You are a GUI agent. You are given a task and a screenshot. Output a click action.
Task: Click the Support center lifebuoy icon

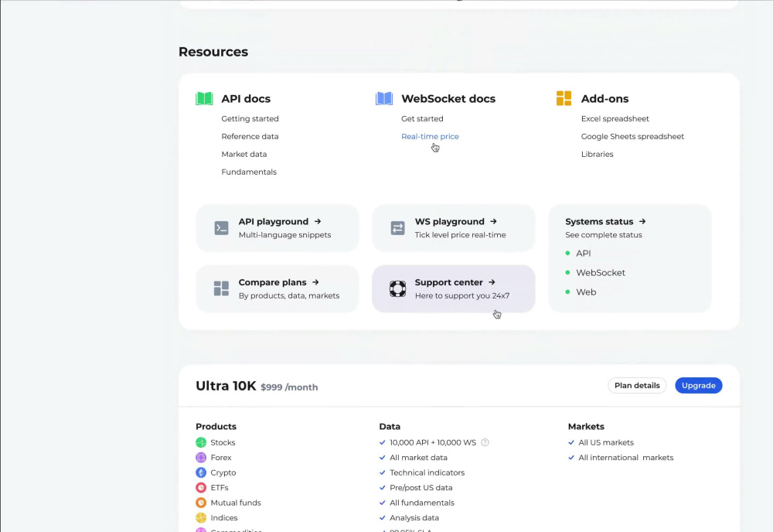398,288
